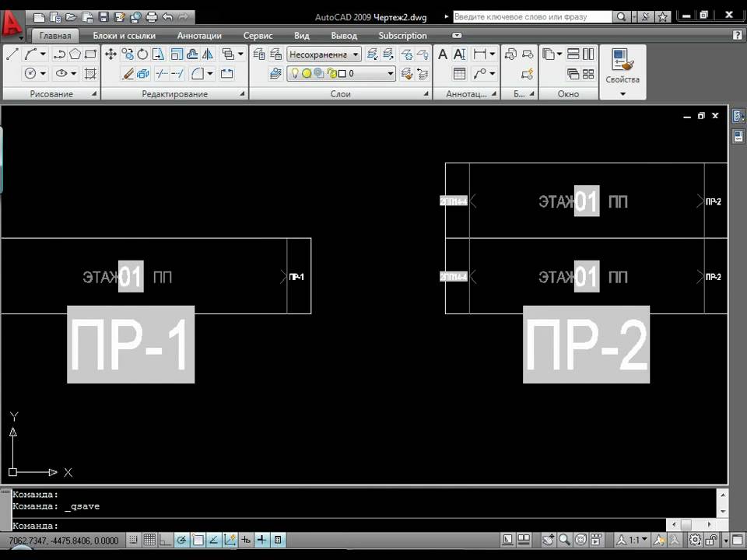
Task: Select the Rectangle drawing tool
Action: coord(90,54)
